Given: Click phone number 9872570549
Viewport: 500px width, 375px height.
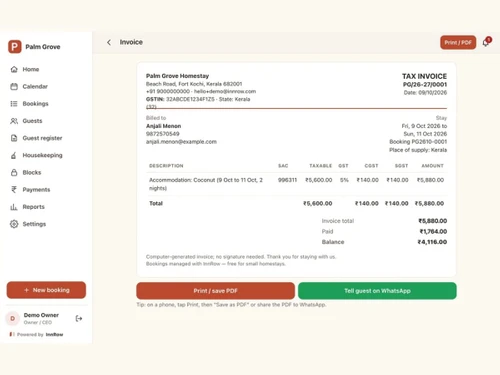Looking at the screenshot, I should [x=163, y=134].
